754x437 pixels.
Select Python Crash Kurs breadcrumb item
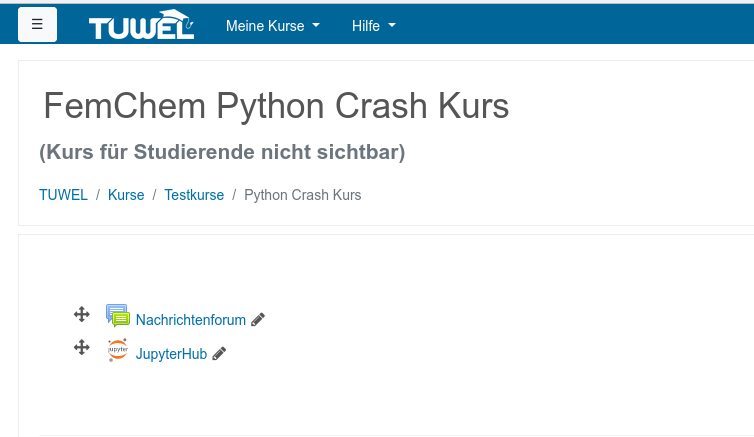pos(302,195)
